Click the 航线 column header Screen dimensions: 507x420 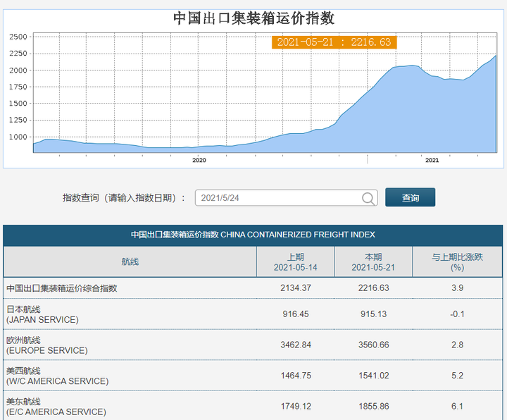point(130,261)
